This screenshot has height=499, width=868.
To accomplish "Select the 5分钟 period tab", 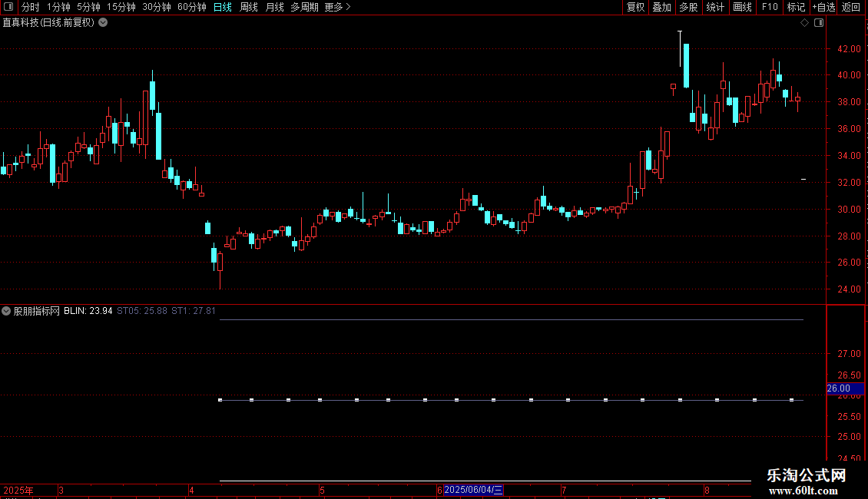I will [x=88, y=7].
